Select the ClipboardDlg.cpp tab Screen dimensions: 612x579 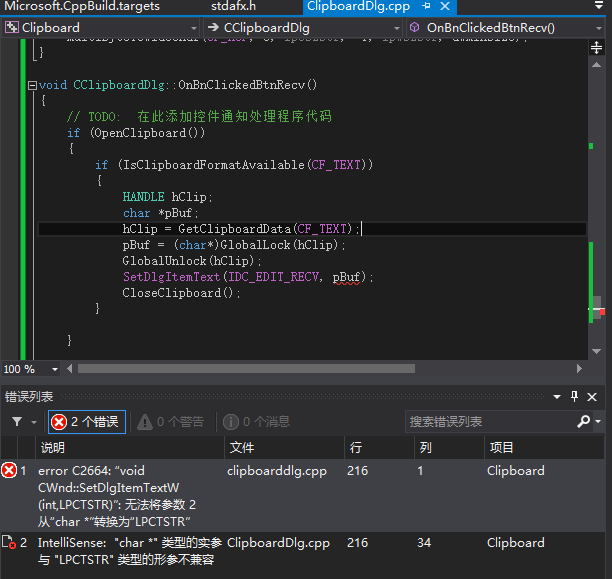[358, 6]
